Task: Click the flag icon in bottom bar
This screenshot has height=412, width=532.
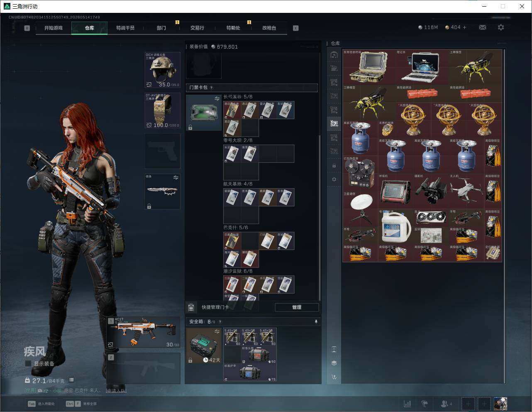Action: pyautogui.click(x=425, y=404)
